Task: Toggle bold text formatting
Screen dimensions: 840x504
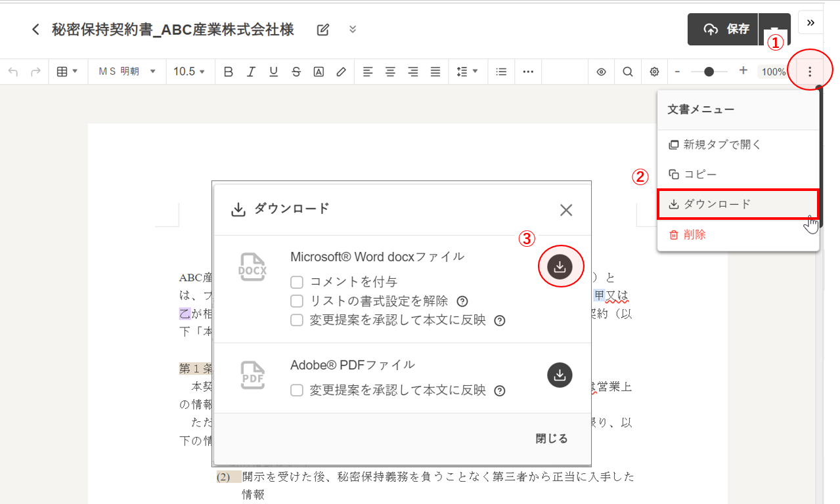Action: click(229, 72)
